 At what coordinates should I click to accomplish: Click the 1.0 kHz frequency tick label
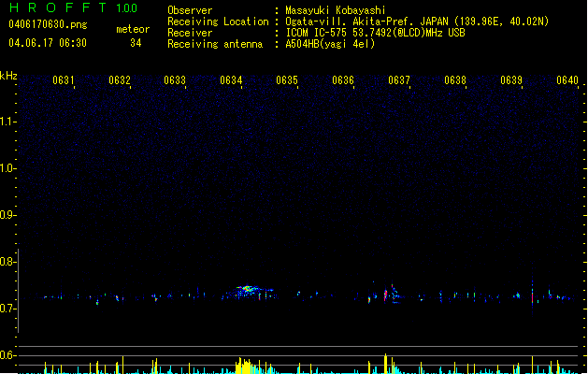[7, 168]
